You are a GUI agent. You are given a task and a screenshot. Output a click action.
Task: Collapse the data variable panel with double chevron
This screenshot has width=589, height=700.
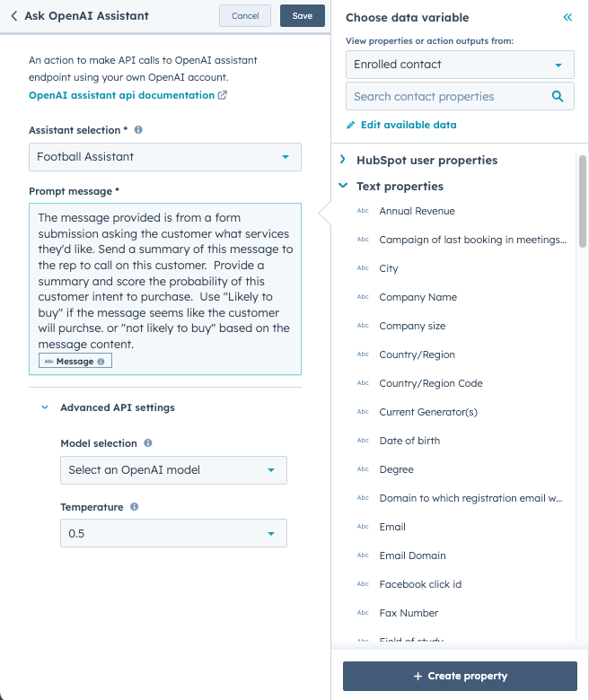point(567,17)
